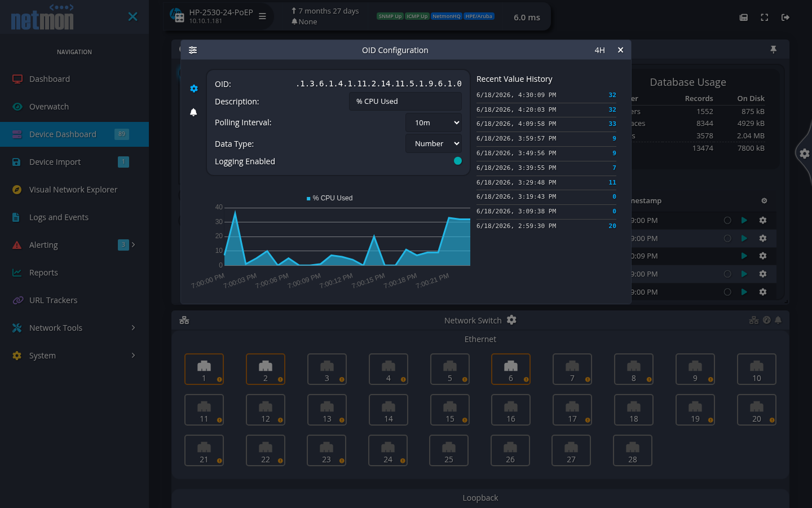
Task: Collapse the navigation sidebar with X
Action: (133, 16)
